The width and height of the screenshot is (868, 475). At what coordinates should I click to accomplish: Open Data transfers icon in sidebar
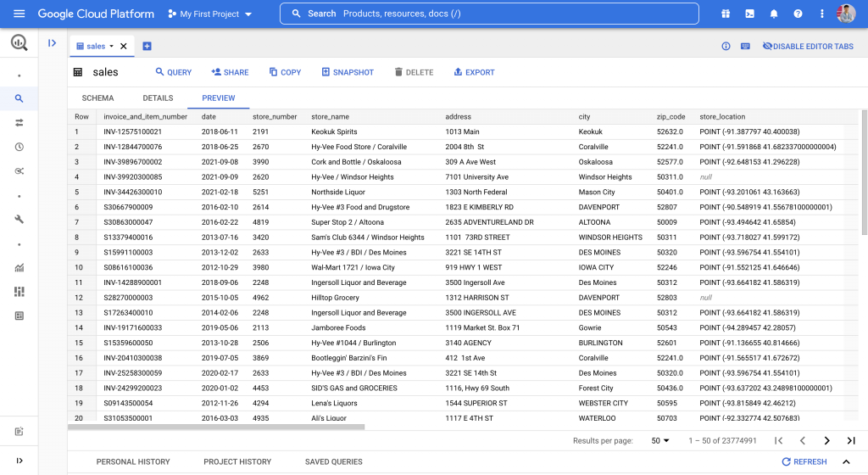[x=19, y=123]
